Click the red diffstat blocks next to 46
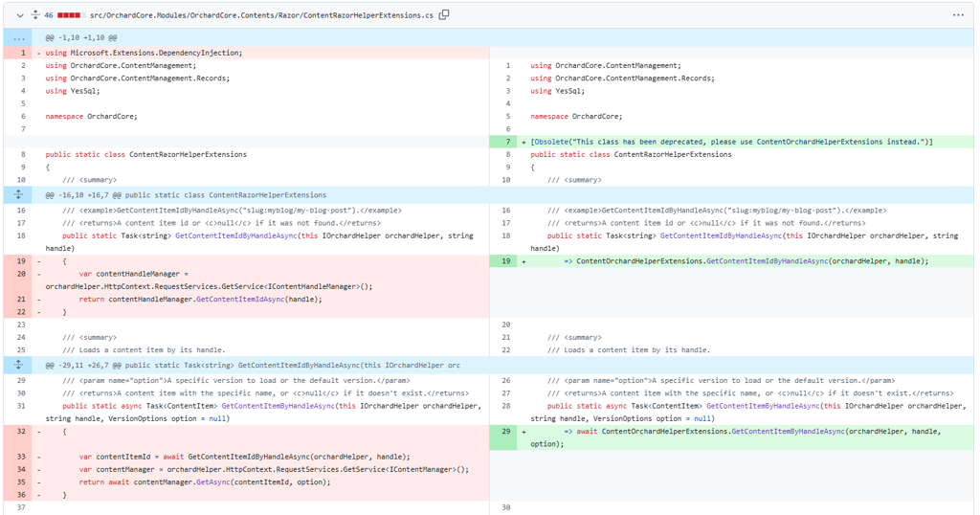The height and width of the screenshot is (515, 980). 71,15
